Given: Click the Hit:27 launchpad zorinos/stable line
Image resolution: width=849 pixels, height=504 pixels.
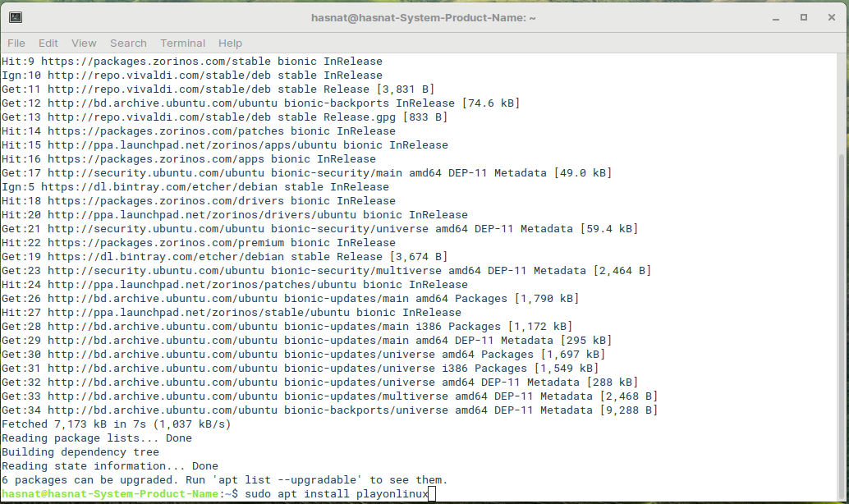Looking at the screenshot, I should coord(232,313).
